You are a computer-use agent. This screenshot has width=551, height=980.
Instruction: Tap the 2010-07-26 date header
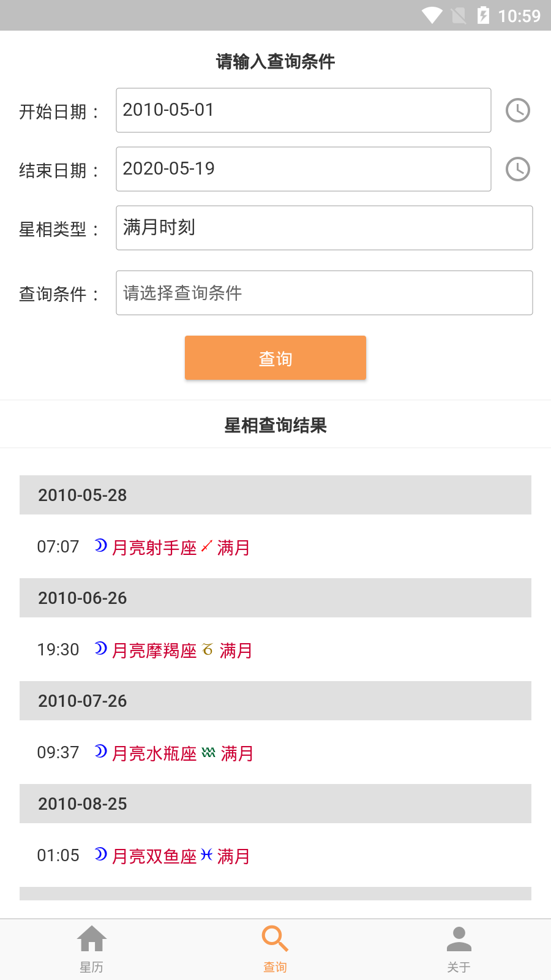[x=275, y=701]
